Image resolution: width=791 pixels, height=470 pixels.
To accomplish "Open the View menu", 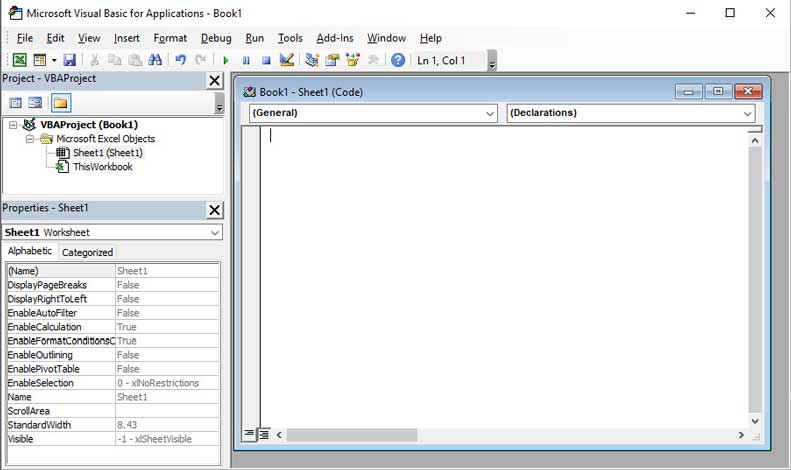I will pos(89,38).
